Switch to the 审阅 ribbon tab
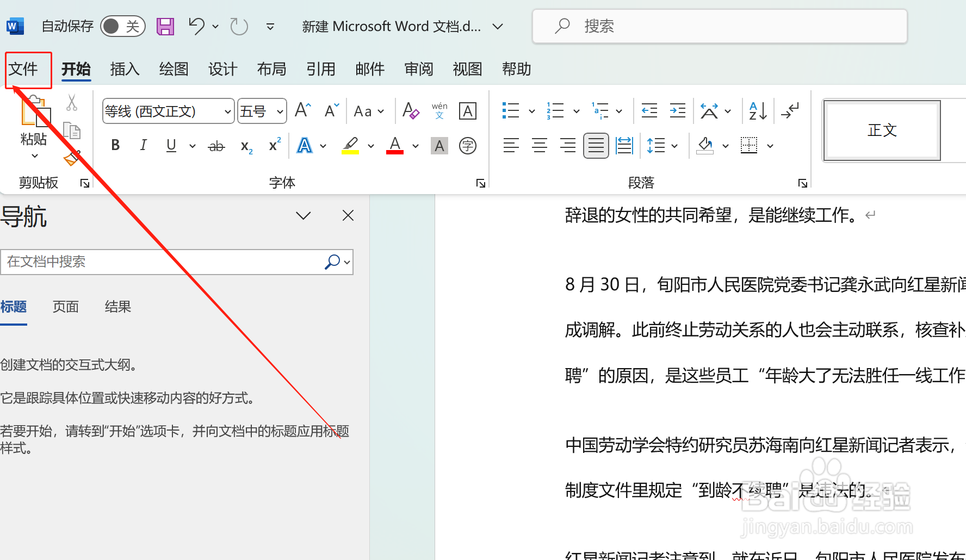 click(x=418, y=69)
